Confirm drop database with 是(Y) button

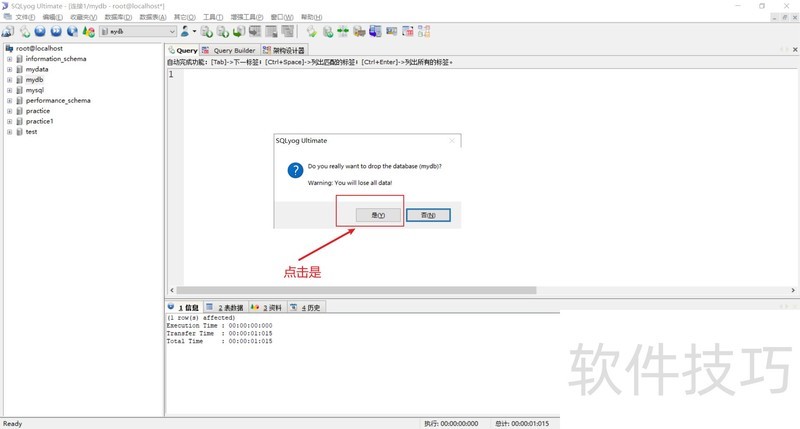coord(378,215)
